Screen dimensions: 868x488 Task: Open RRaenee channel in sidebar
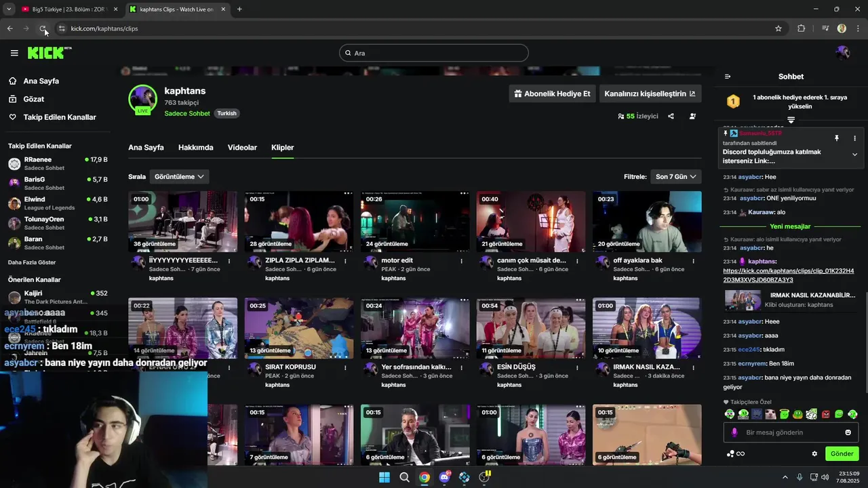[58, 163]
